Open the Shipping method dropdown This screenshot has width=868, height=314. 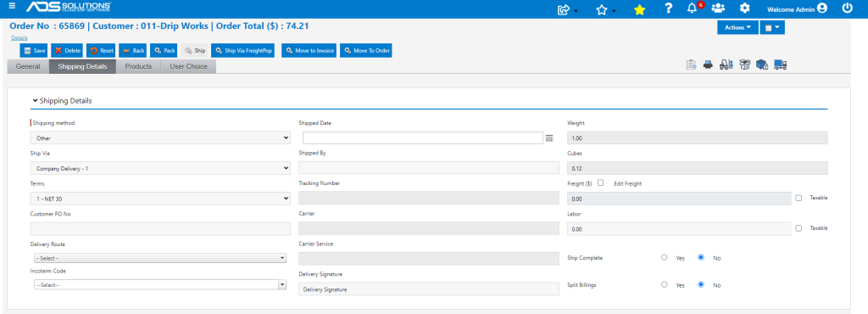click(160, 137)
